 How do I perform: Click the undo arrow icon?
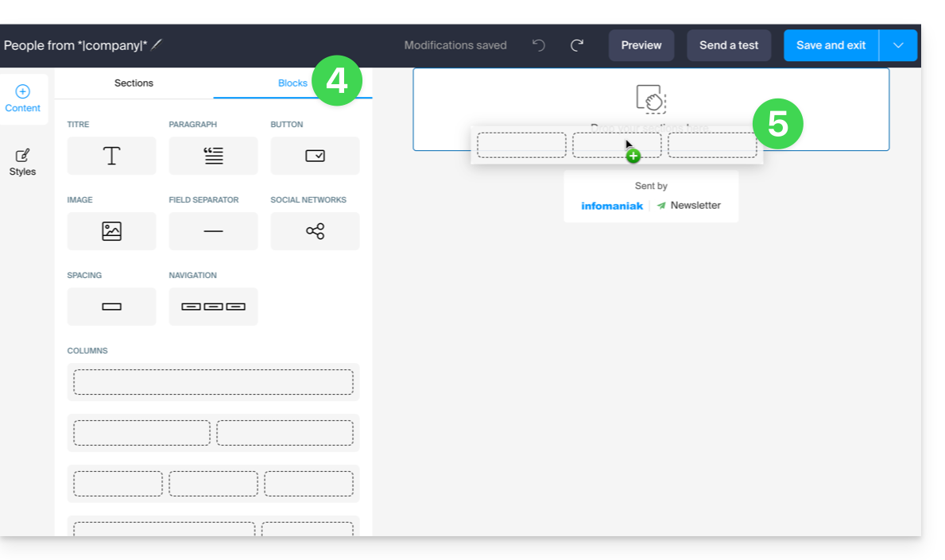[539, 45]
